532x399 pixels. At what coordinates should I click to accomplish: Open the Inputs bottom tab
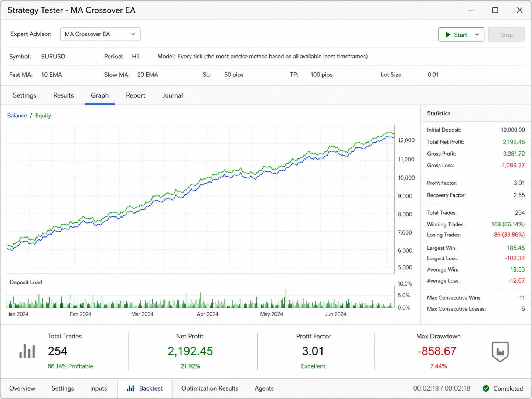[x=98, y=388]
